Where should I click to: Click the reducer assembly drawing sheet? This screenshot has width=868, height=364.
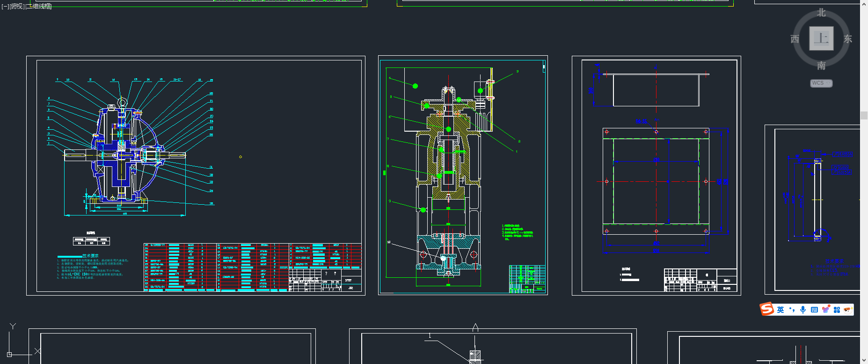coord(196,176)
